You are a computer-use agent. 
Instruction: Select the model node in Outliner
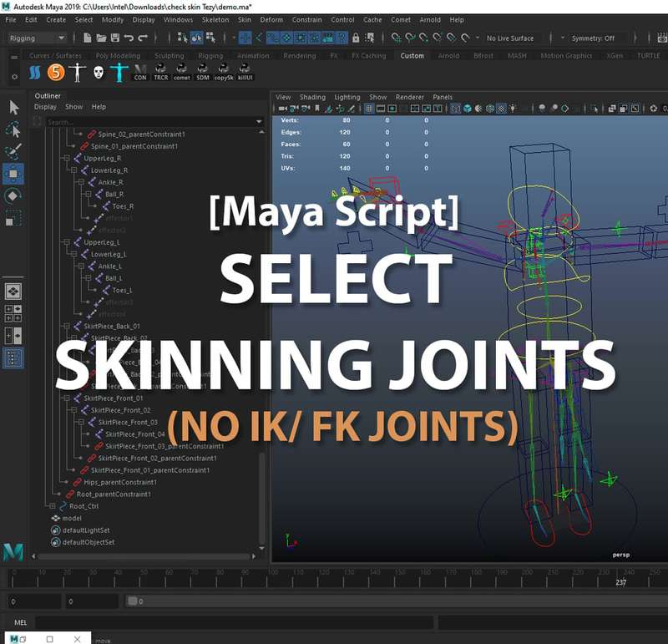72,518
